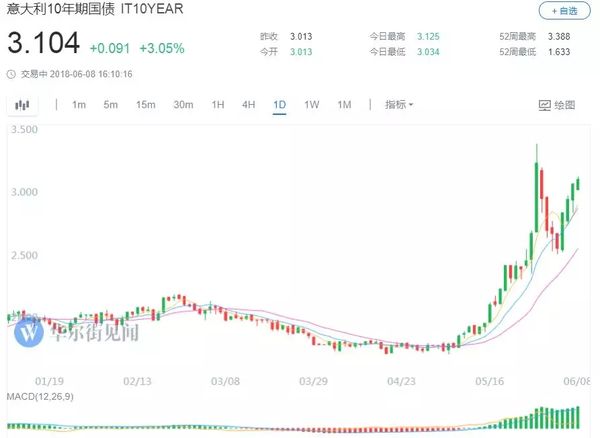Switch to the 1m timeframe

(x=78, y=105)
